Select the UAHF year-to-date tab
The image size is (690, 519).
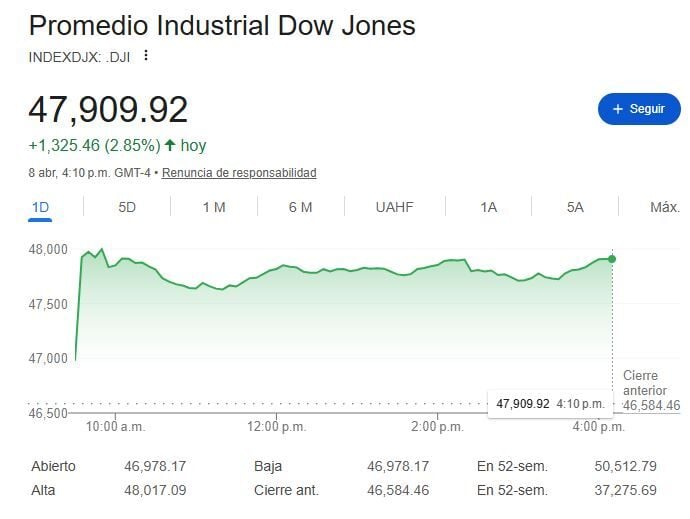click(x=394, y=207)
